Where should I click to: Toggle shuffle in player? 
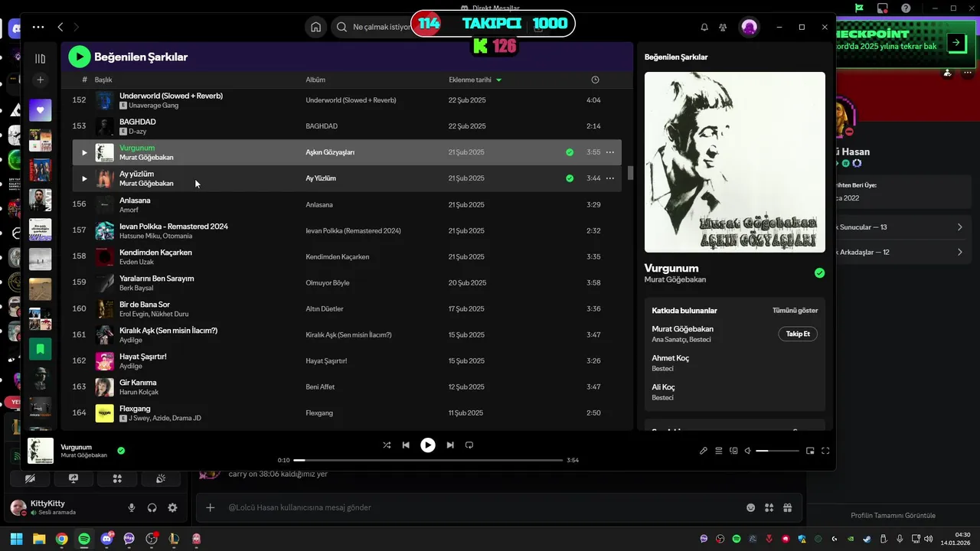coord(387,445)
